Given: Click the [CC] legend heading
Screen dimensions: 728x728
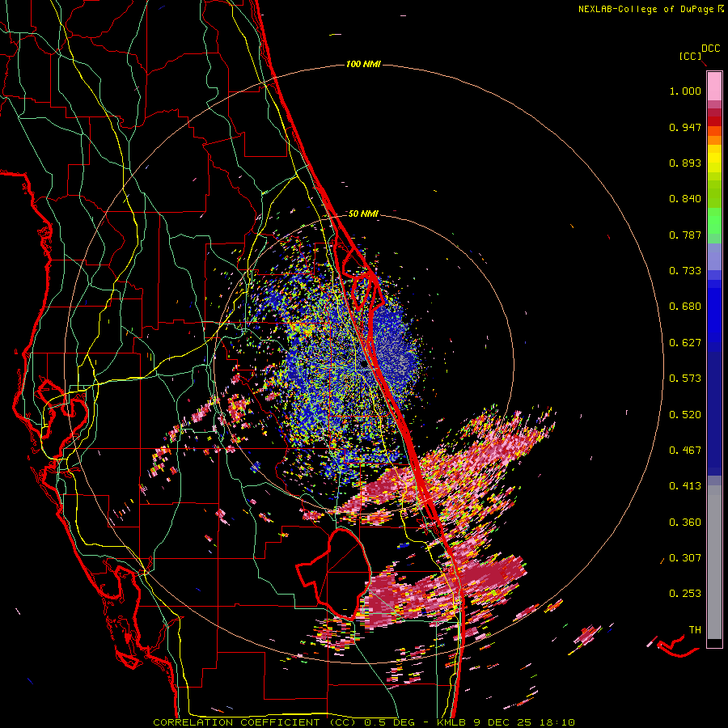Looking at the screenshot, I should tap(690, 56).
